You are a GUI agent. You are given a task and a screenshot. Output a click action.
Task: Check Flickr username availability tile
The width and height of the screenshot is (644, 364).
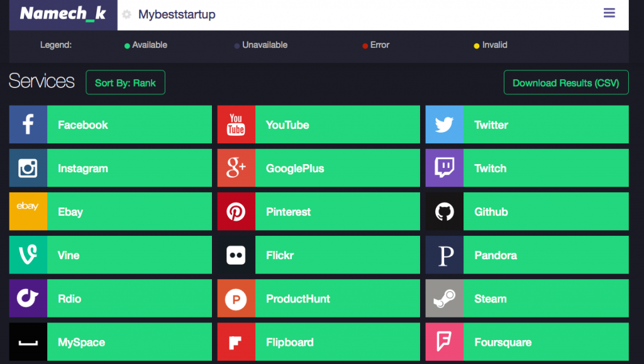(319, 255)
